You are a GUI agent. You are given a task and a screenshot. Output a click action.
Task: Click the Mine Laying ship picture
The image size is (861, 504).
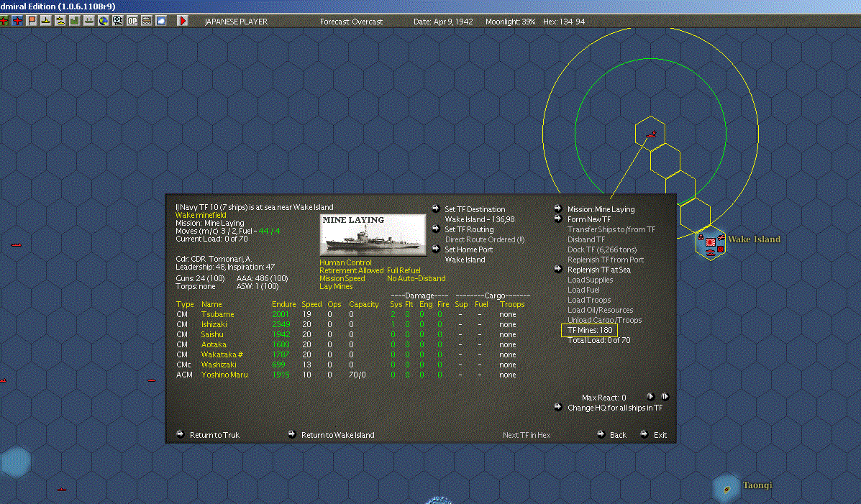373,235
